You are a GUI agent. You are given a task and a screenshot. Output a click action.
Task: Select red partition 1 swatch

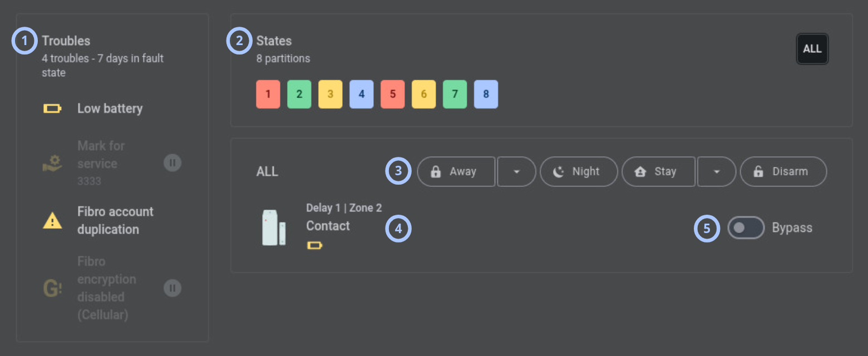point(268,94)
